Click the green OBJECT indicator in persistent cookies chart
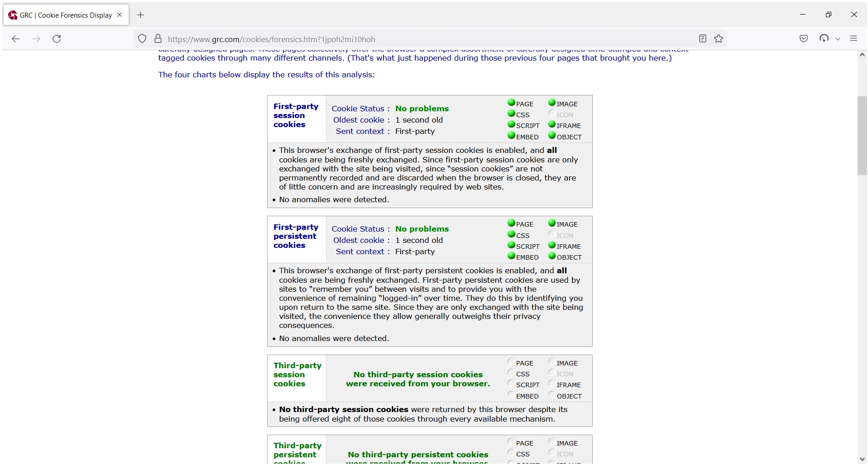Screen dimensions: 868x465 coord(552,256)
